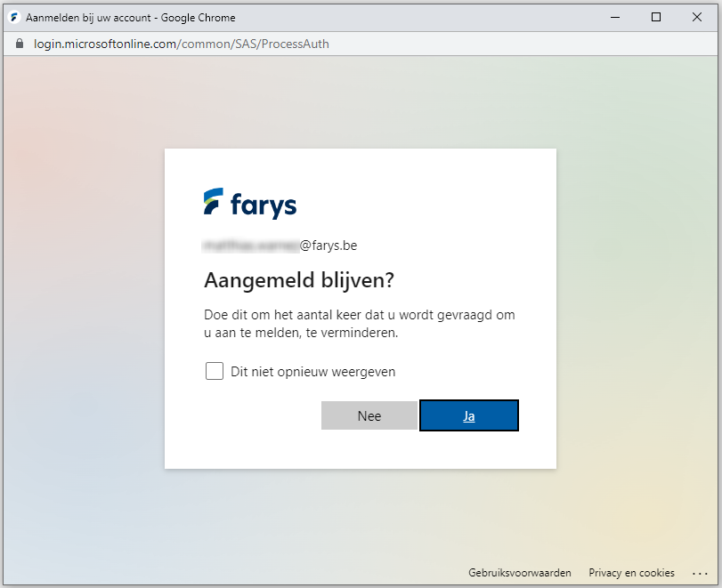Screen dimensions: 722x588
Task: Close the Chrome sign-in window
Action: (697, 18)
